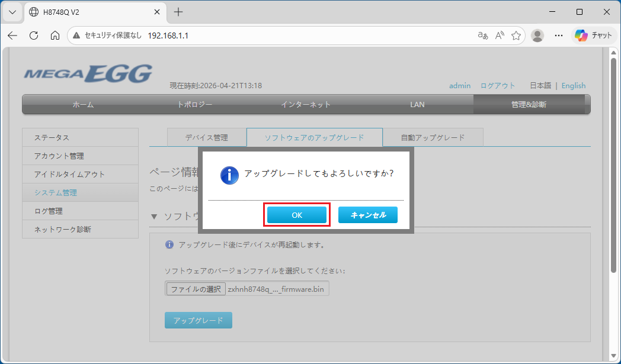Switch to the デバイス管理 tab

tap(207, 137)
